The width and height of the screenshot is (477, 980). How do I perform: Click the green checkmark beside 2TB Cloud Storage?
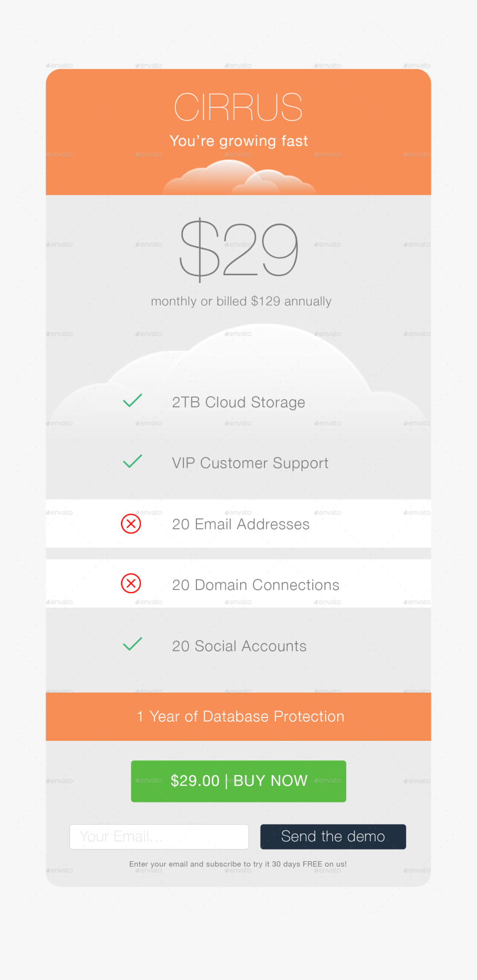point(133,401)
